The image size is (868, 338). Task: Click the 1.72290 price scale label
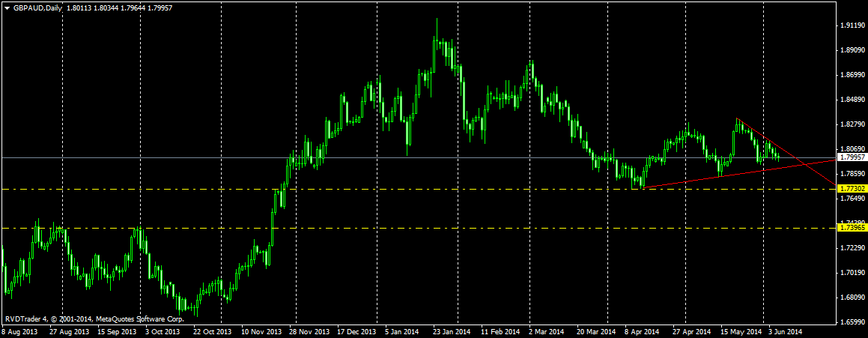852,247
